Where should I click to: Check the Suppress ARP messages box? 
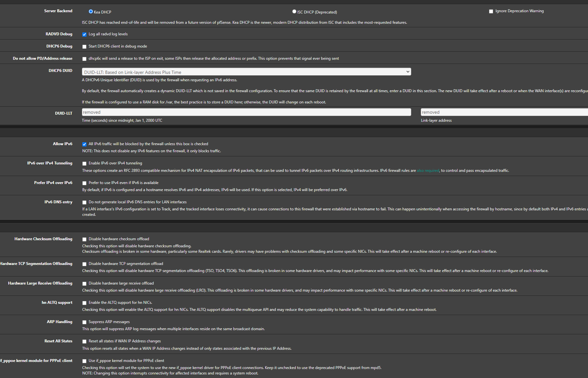pyautogui.click(x=84, y=322)
